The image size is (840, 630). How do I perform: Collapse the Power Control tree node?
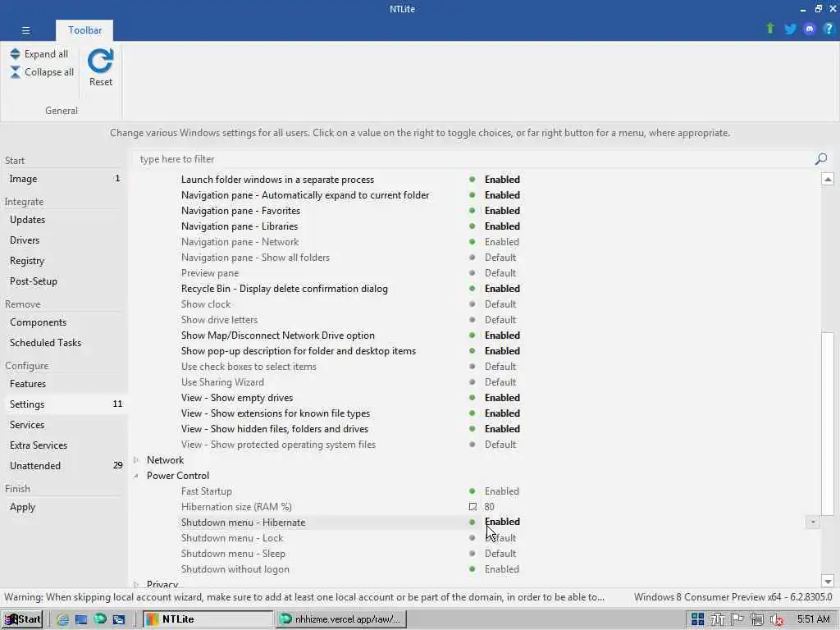tap(136, 476)
